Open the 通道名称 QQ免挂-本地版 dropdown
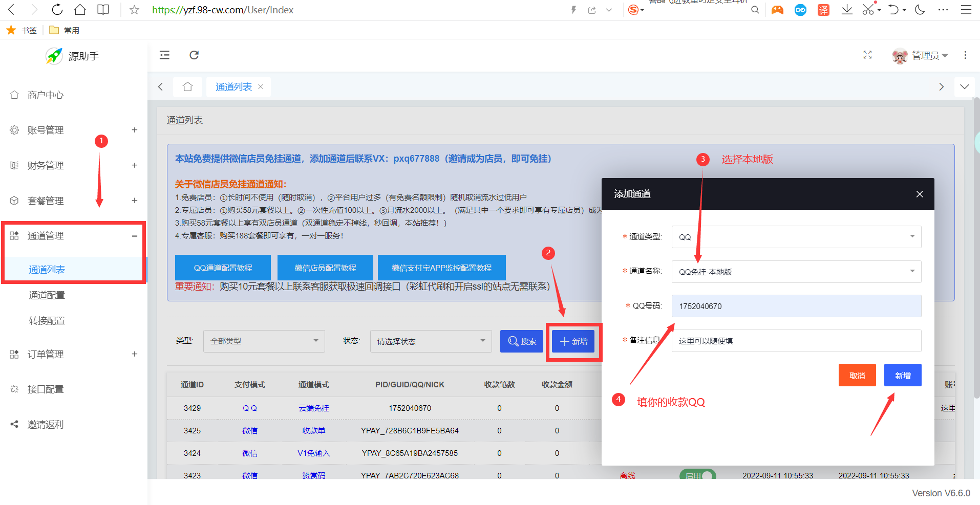 click(796, 272)
